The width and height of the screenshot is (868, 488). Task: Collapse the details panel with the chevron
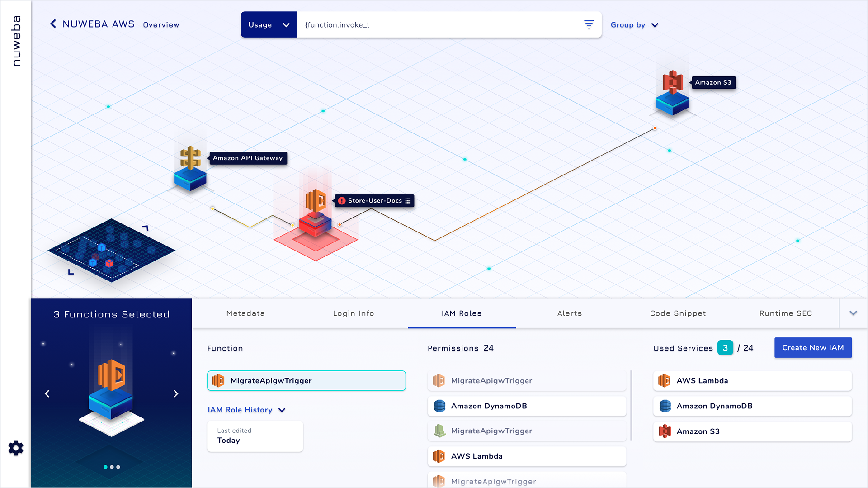point(853,313)
